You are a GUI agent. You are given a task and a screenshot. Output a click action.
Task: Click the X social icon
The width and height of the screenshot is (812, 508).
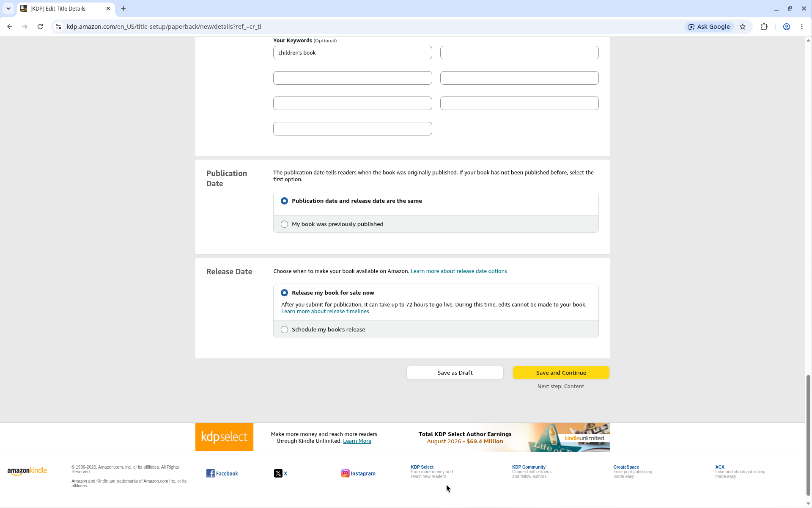278,473
